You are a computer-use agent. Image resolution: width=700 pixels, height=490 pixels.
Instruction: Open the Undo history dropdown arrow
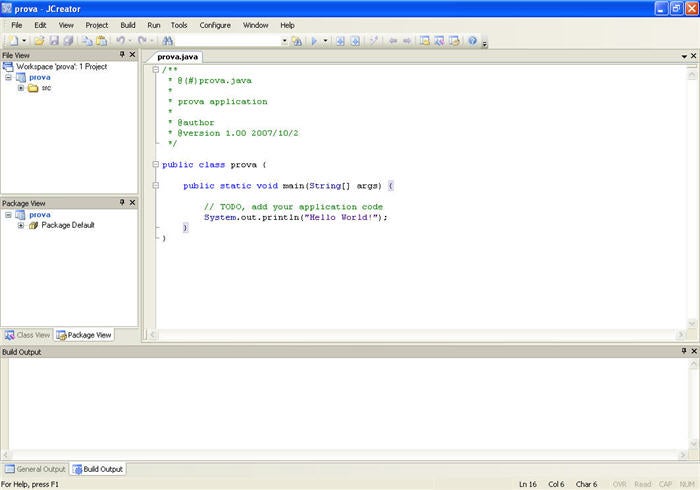point(130,41)
